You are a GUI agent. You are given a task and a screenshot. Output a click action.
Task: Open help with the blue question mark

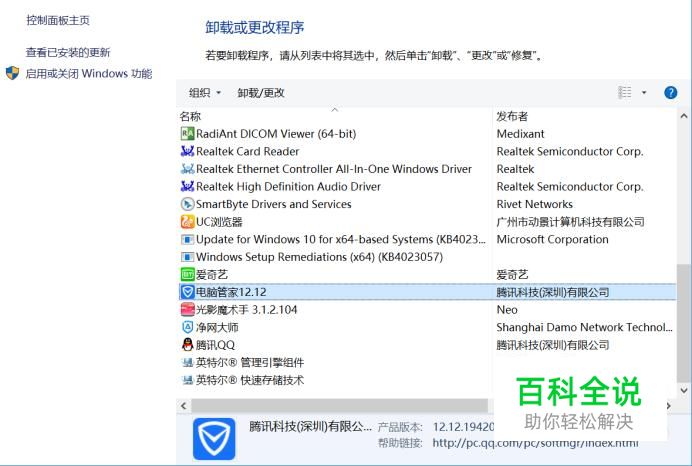coord(670,93)
